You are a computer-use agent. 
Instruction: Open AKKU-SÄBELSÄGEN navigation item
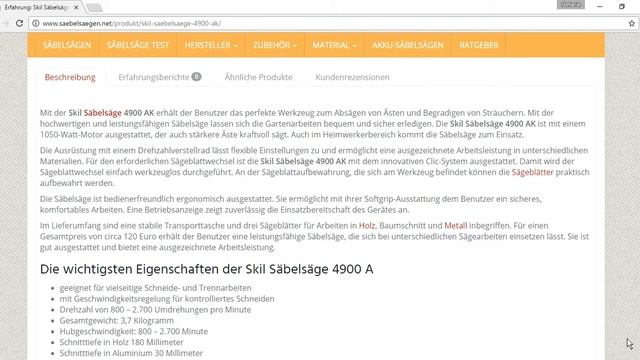tap(408, 45)
